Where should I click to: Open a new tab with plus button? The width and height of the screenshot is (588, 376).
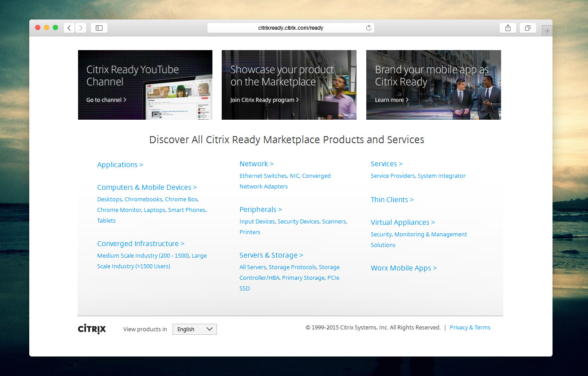point(547,31)
